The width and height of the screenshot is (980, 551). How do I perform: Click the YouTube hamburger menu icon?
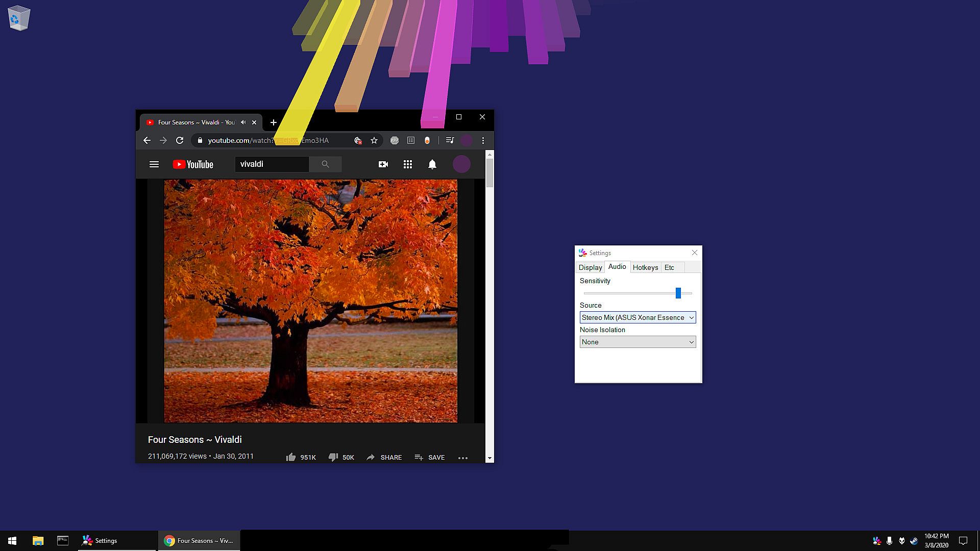[x=154, y=164]
